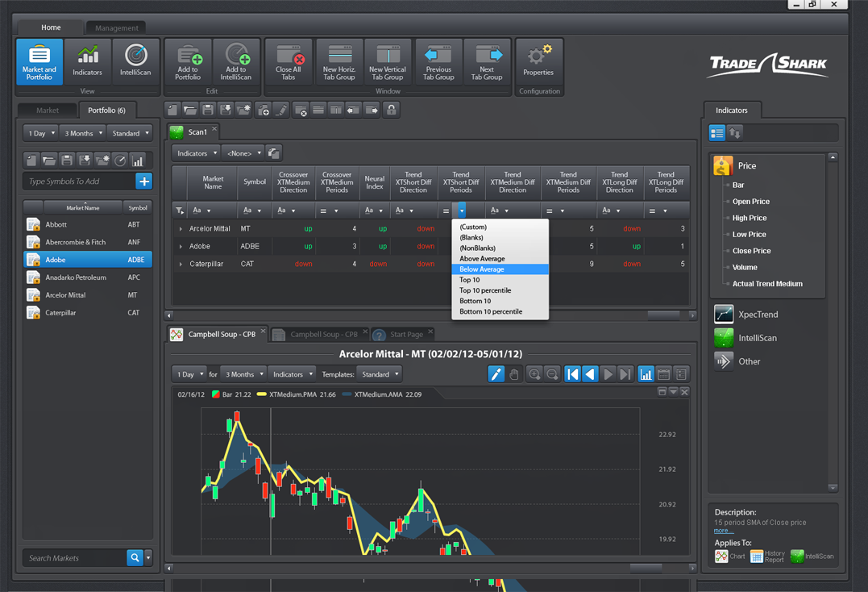
Task: Open the Standard dropdown in the portfolio panel
Action: tap(130, 133)
